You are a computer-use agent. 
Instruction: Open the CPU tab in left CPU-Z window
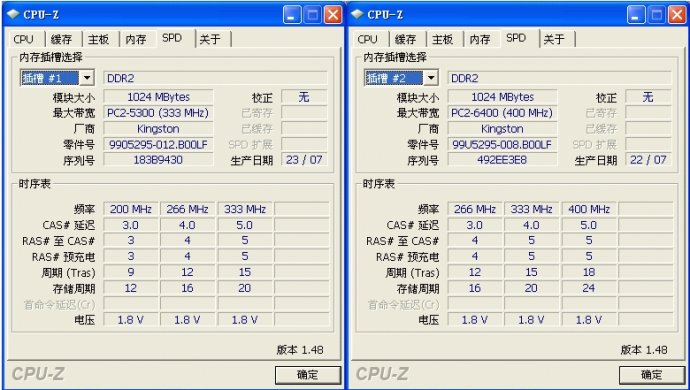pyautogui.click(x=24, y=39)
